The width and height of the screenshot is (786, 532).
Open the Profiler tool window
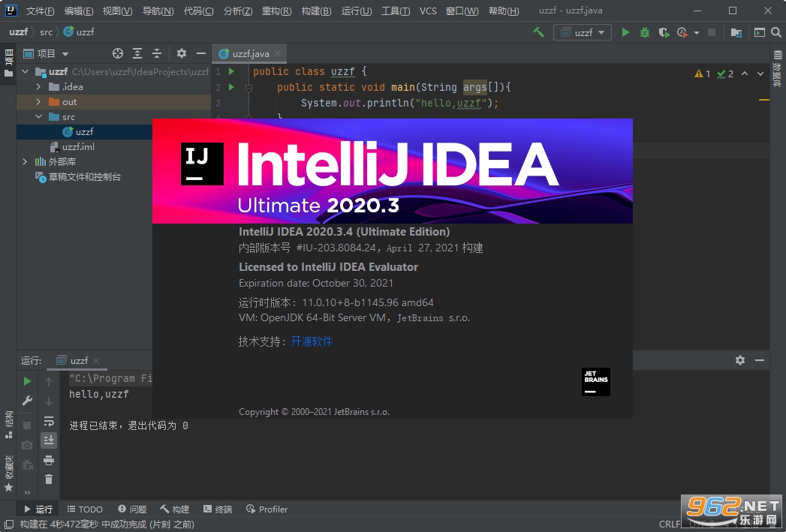tap(267, 509)
